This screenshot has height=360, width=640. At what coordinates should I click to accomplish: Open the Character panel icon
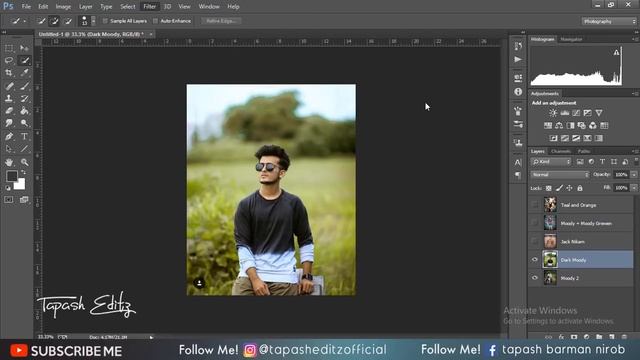[x=518, y=162]
